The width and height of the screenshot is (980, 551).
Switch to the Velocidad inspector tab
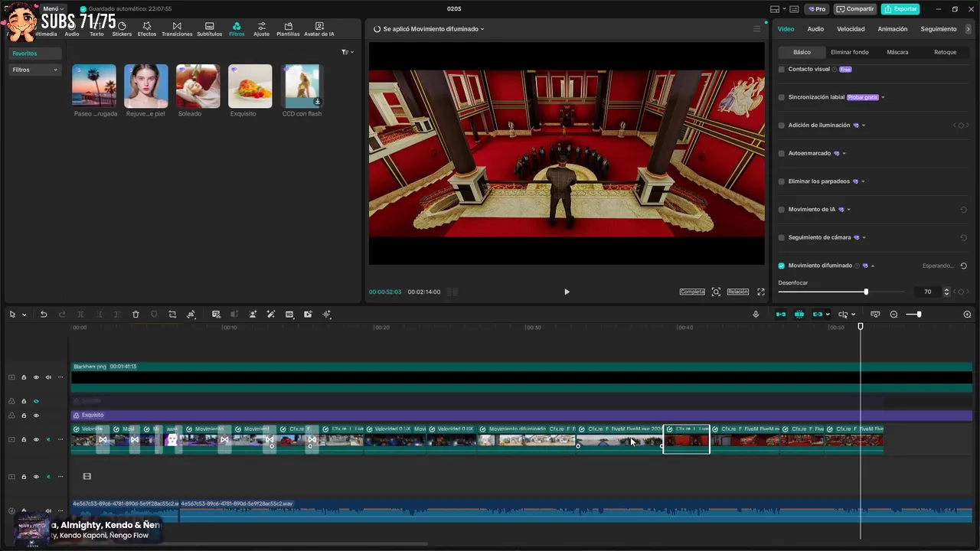(x=851, y=29)
